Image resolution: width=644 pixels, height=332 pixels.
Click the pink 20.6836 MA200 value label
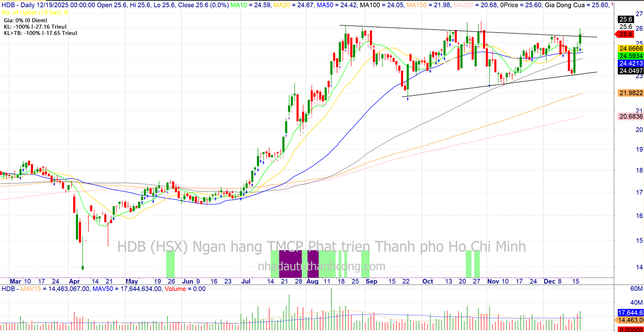[630, 116]
